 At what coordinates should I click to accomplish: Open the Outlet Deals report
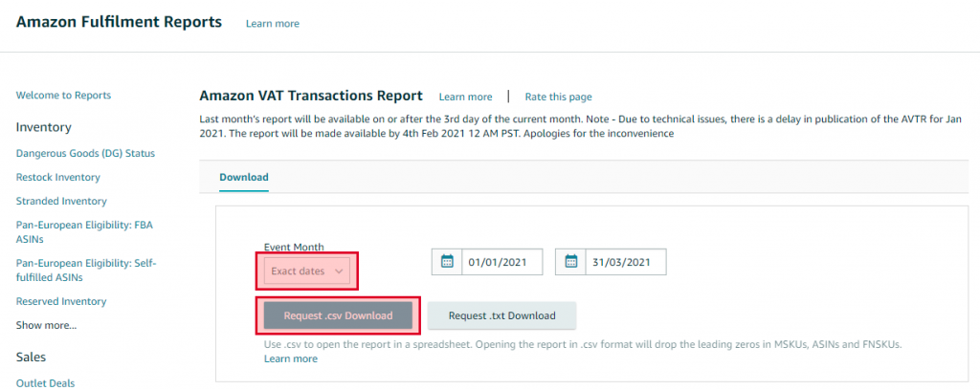[45, 383]
